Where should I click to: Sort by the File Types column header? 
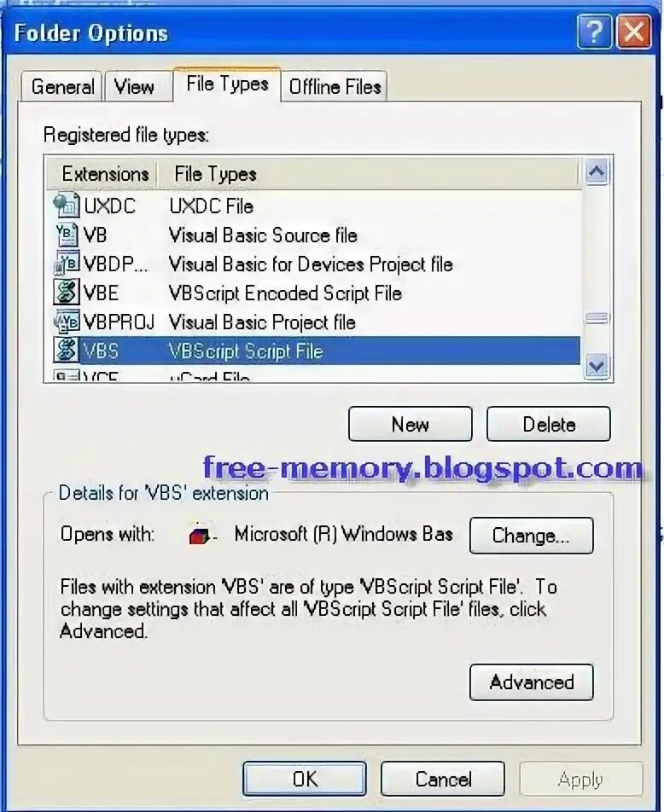tap(368, 174)
